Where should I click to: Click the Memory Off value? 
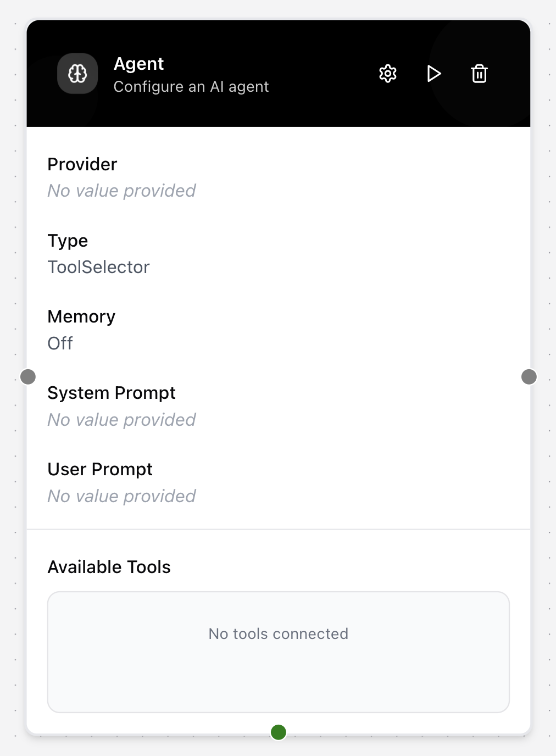click(60, 343)
